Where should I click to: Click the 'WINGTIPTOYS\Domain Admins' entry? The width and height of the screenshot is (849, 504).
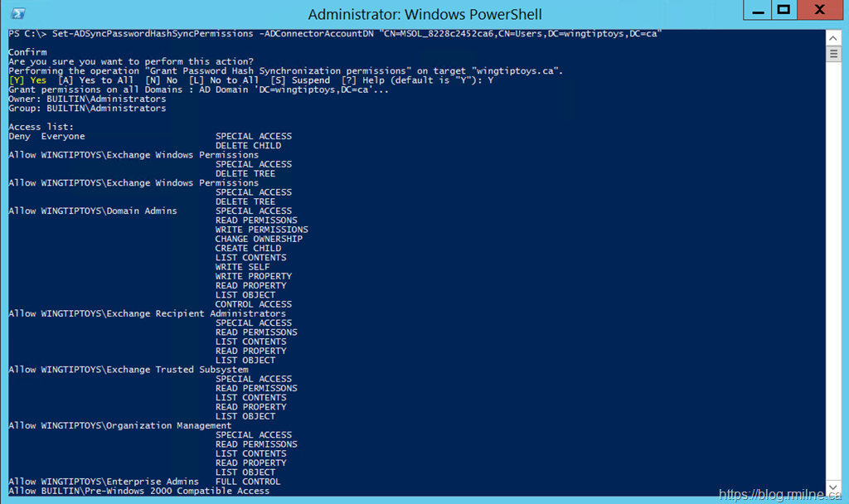point(108,211)
